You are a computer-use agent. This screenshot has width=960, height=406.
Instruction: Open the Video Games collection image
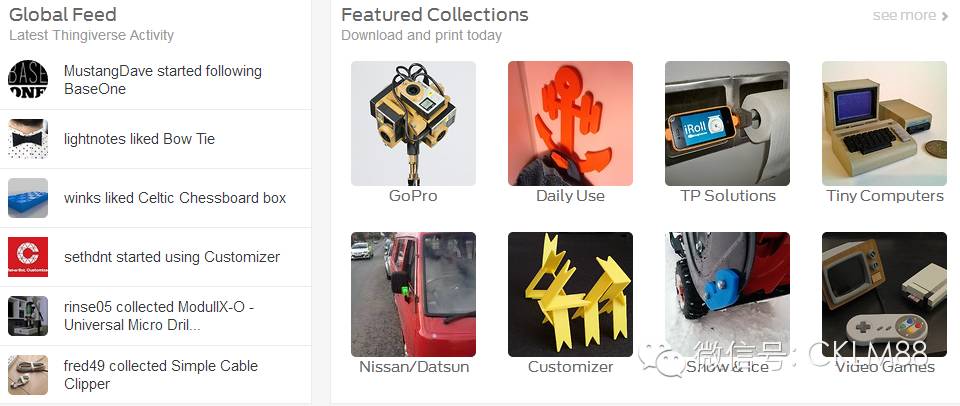[x=884, y=294]
